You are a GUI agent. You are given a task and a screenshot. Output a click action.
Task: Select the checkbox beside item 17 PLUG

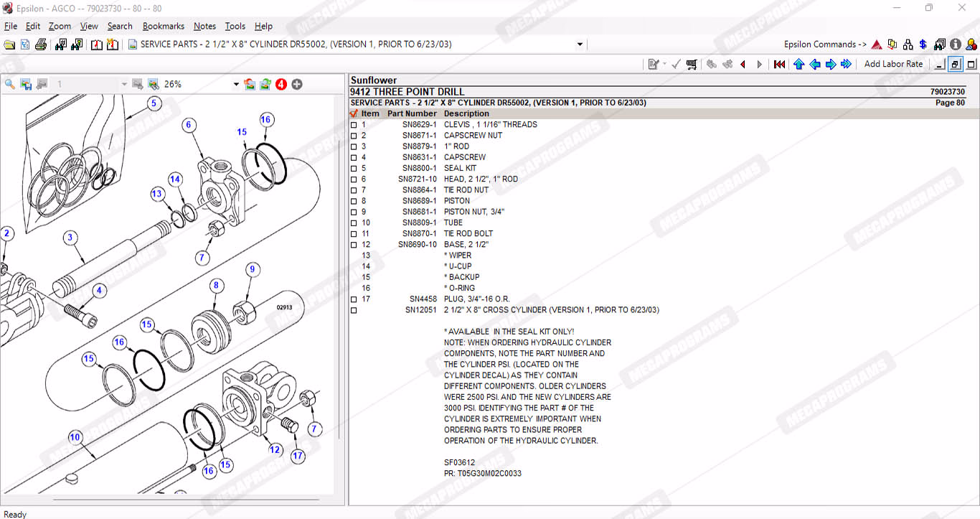pyautogui.click(x=354, y=299)
